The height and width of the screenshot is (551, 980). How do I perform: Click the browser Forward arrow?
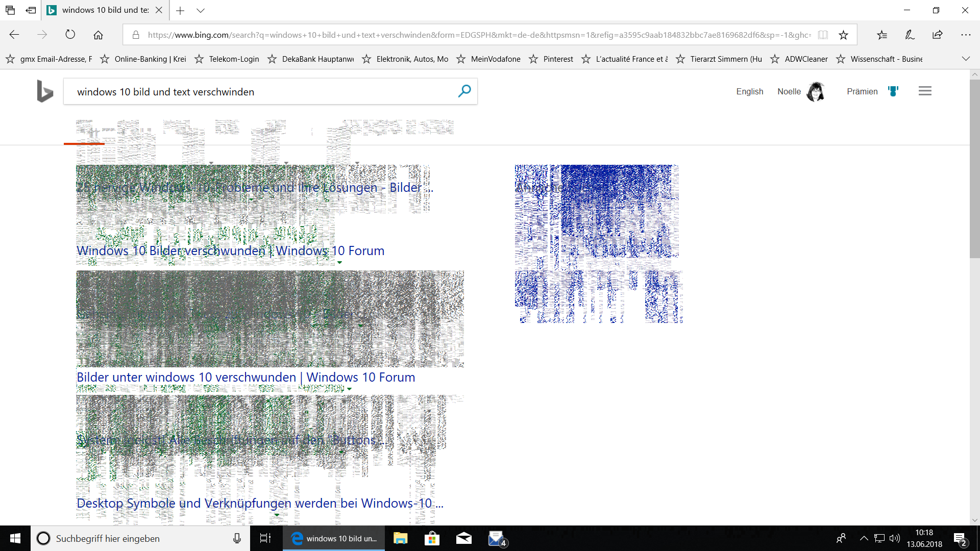click(x=42, y=35)
